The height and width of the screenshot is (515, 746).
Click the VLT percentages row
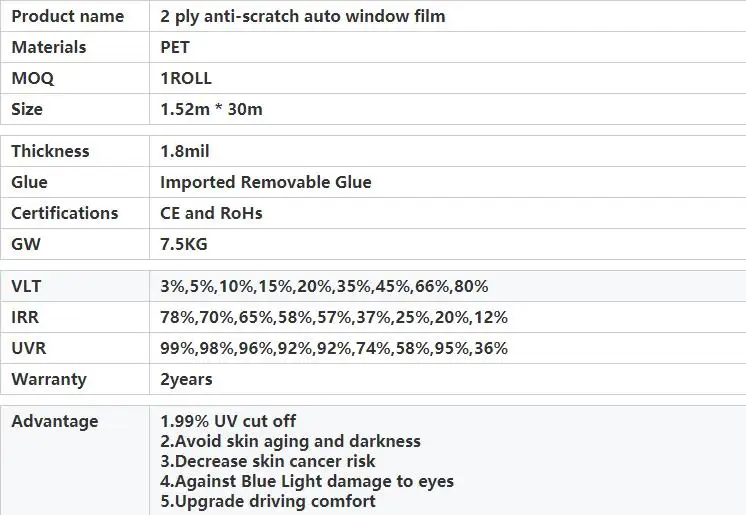(x=323, y=286)
